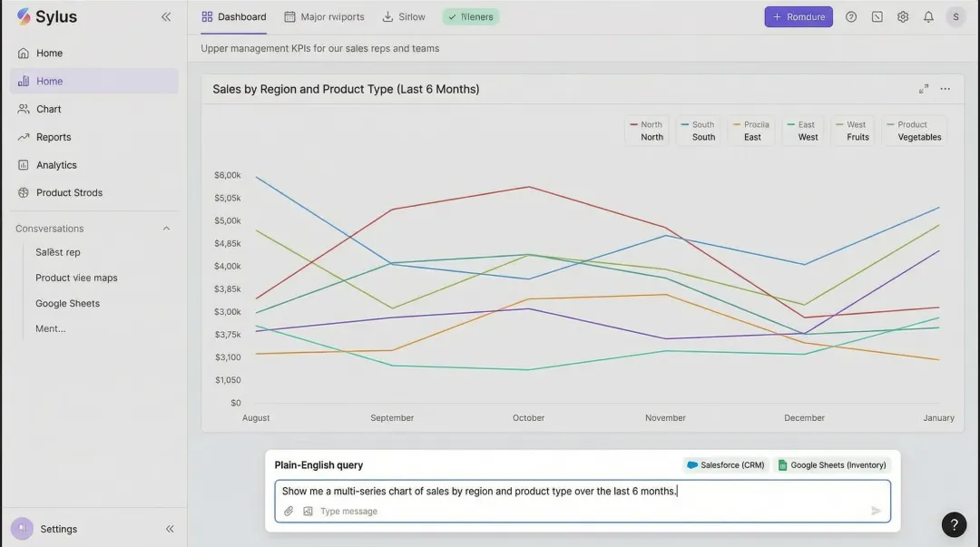
Task: Select the Dashboard tab
Action: pos(233,15)
